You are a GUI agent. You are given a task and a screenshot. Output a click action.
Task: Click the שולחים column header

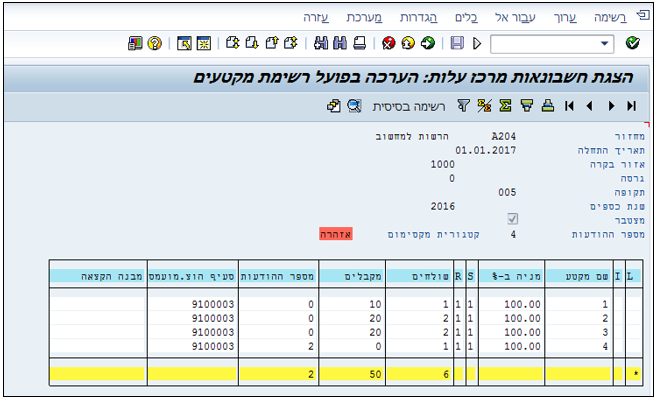click(x=419, y=276)
